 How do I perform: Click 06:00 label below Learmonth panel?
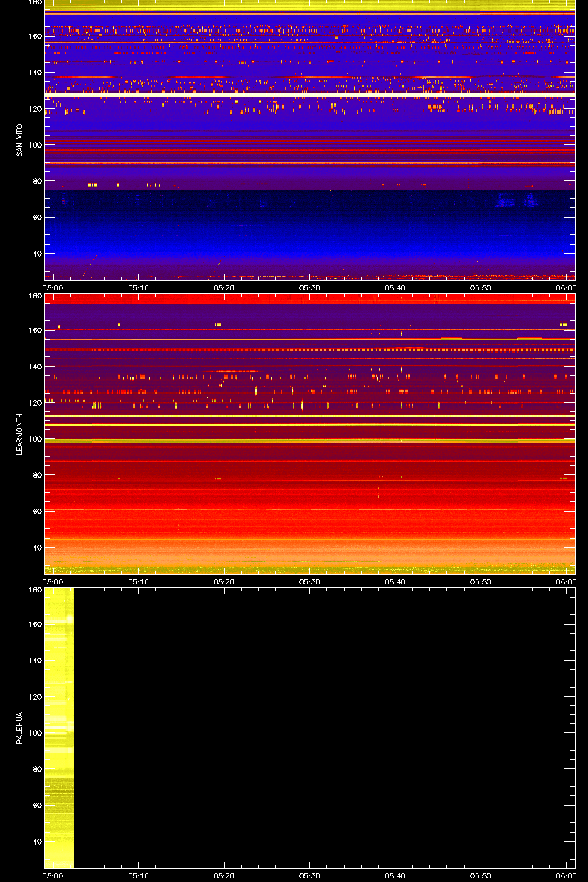(x=566, y=581)
